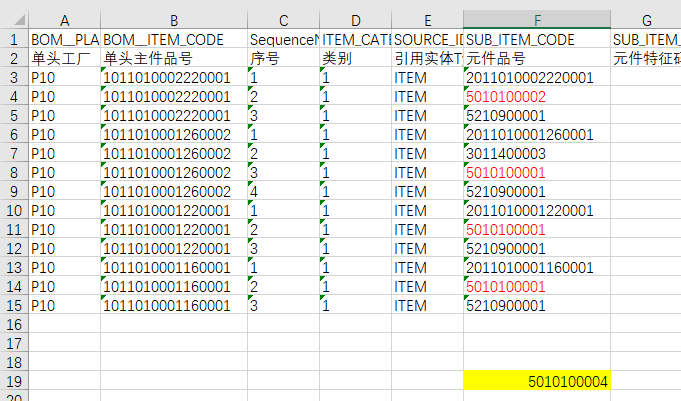Screen dimensions: 681x401
Task: Click red cell 5010100001 in row 11
Action: (x=537, y=229)
